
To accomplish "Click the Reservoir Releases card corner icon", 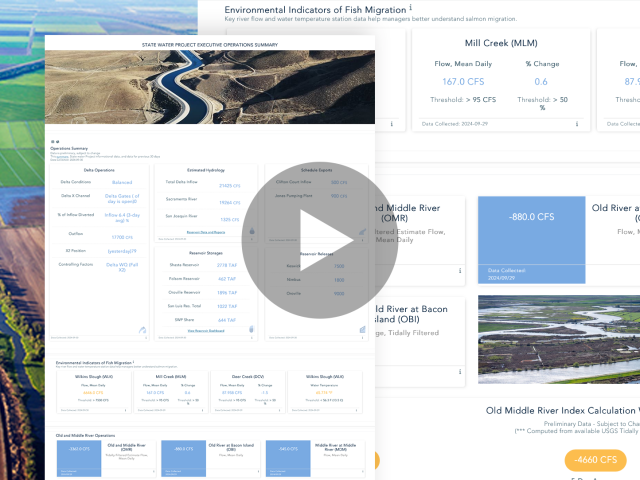I will pyautogui.click(x=362, y=329).
